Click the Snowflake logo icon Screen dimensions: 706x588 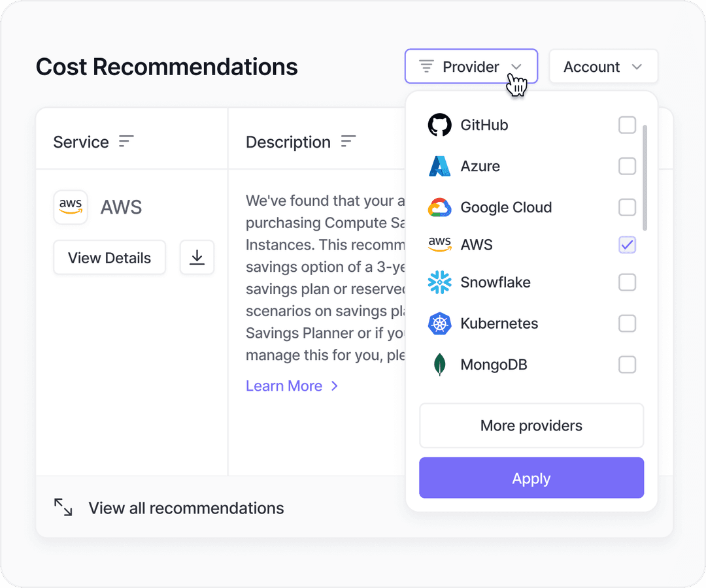439,282
